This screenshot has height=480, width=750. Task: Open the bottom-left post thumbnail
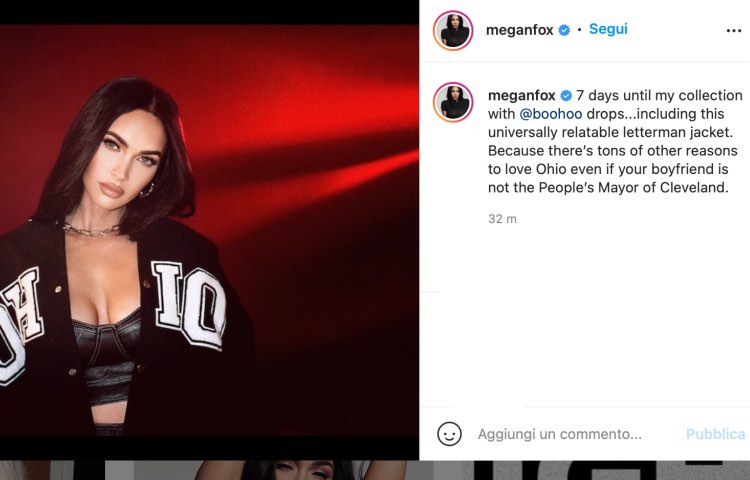pyautogui.click(x=50, y=470)
